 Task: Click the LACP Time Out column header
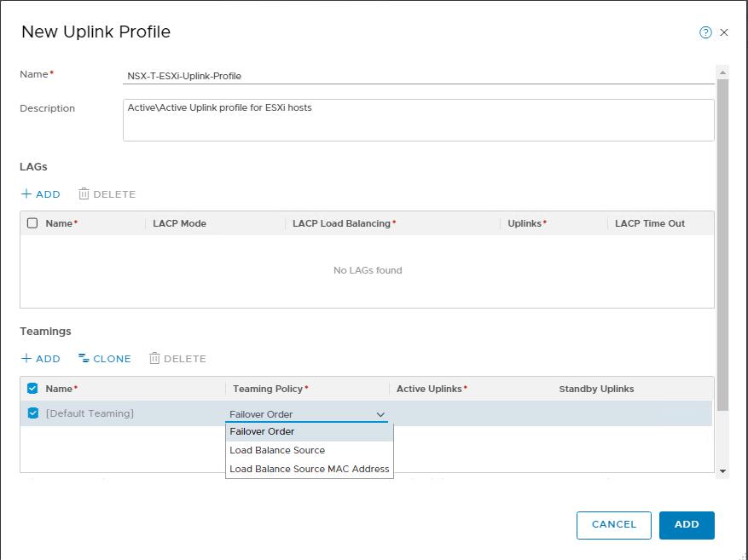click(x=650, y=223)
